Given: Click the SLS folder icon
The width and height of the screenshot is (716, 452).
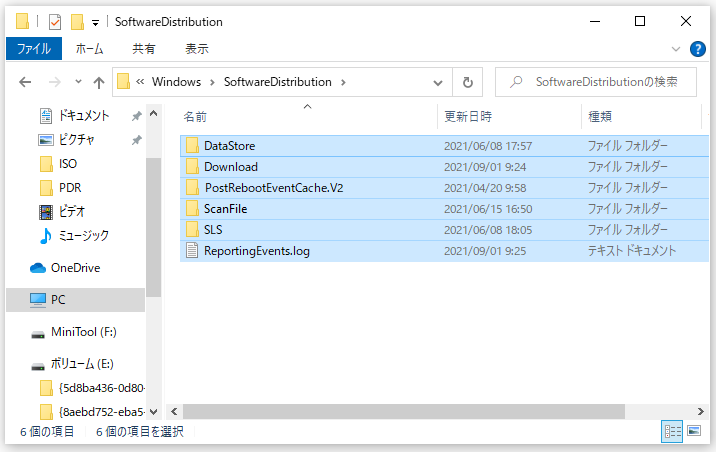Looking at the screenshot, I should coord(192,230).
